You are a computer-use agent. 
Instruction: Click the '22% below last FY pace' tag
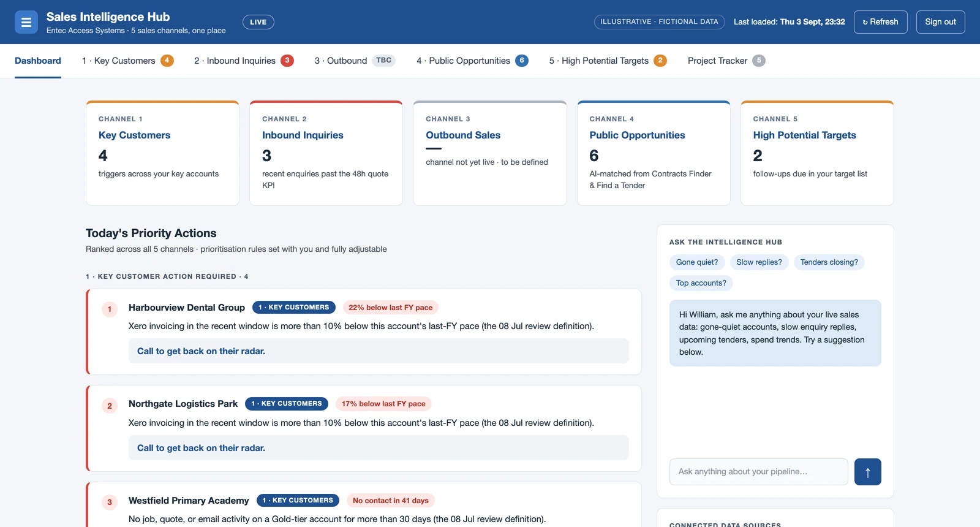(x=391, y=308)
